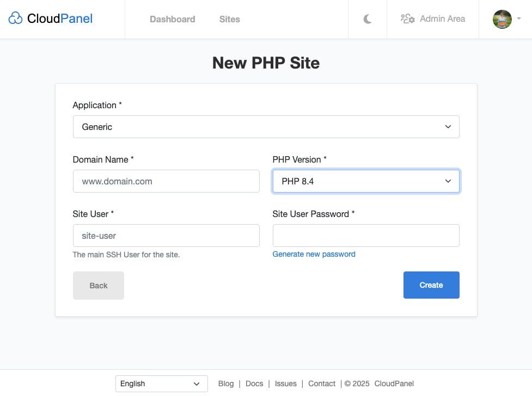Screen dimensions: 532x396
Task: Expand the dropdown arrow beside the avatar
Action: click(x=519, y=19)
